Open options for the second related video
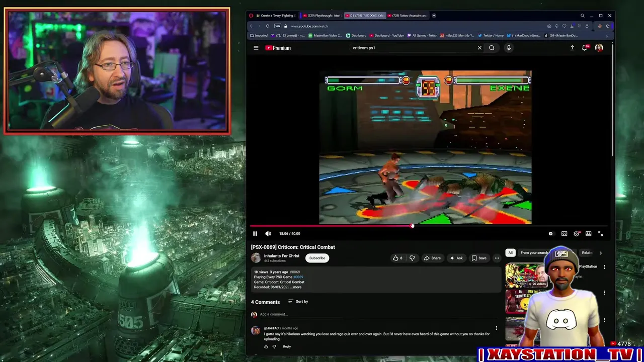Viewport: 644px width, 362px height. 605,293
